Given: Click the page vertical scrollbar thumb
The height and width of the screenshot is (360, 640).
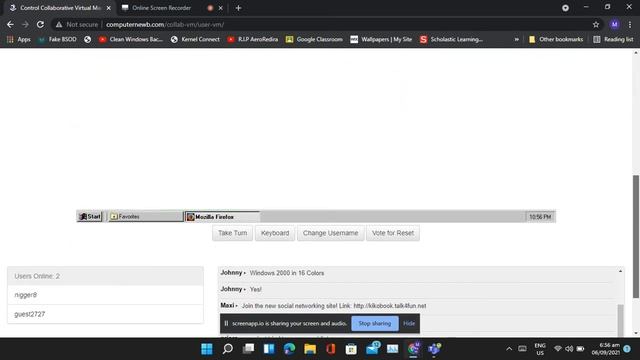Looking at the screenshot, I should pyautogui.click(x=636, y=236).
